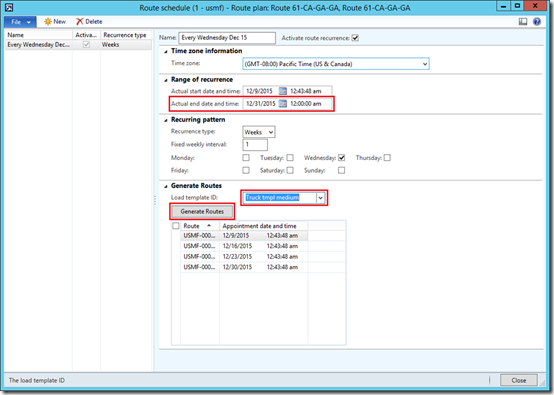The width and height of the screenshot is (554, 395).
Task: Check the Sunday checkbox
Action: click(x=341, y=170)
